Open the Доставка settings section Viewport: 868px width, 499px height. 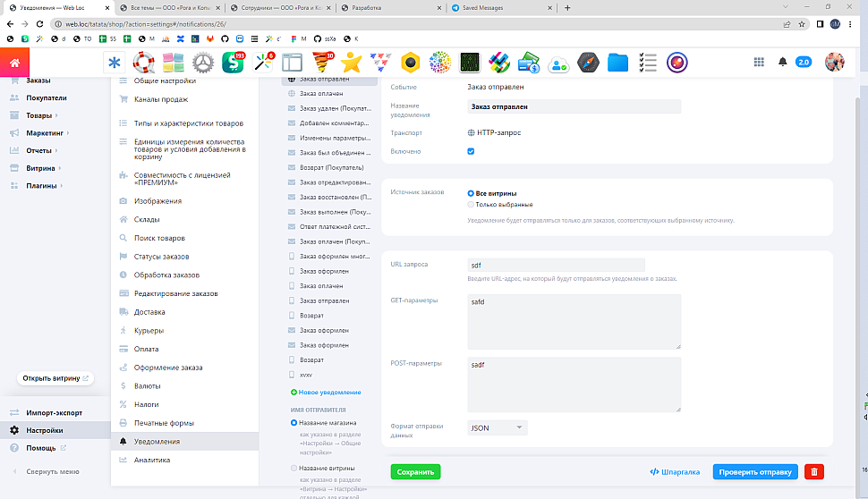click(149, 312)
